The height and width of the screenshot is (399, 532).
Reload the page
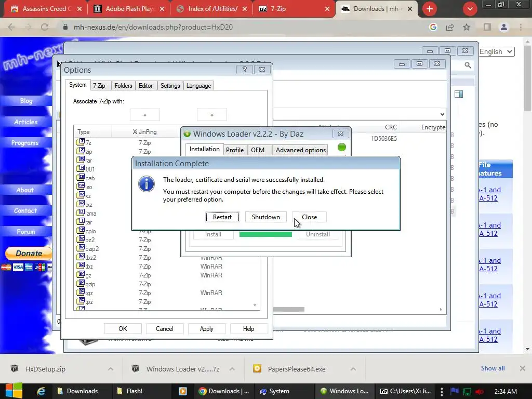tap(45, 27)
